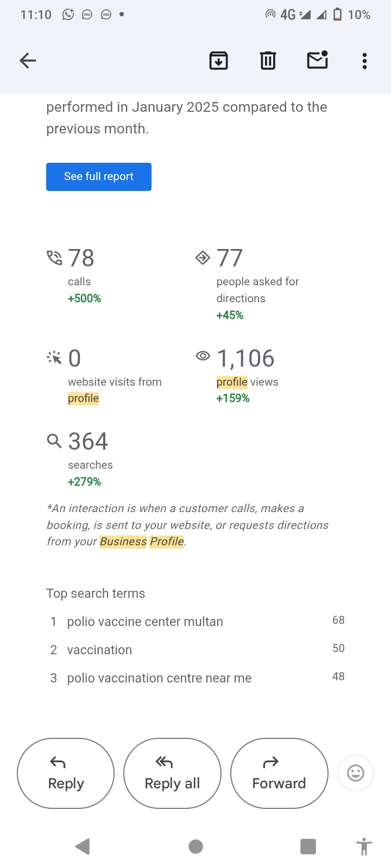Tap the phone calls icon

click(x=54, y=258)
